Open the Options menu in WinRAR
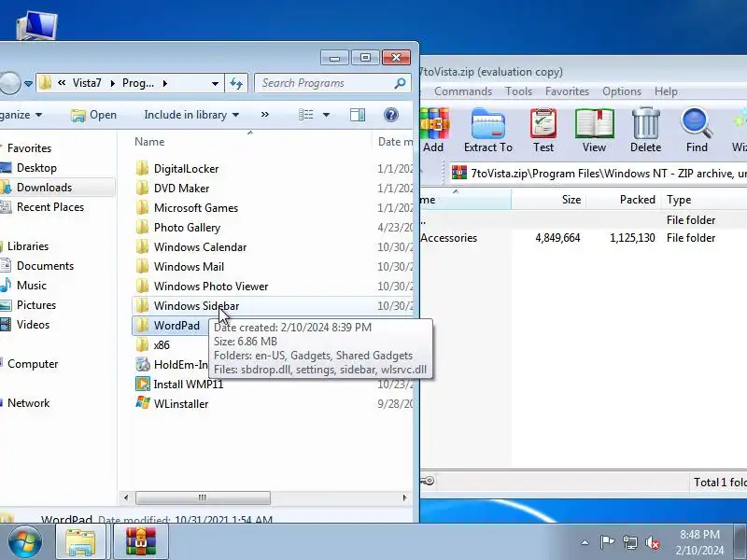The width and height of the screenshot is (747, 560). click(x=621, y=91)
